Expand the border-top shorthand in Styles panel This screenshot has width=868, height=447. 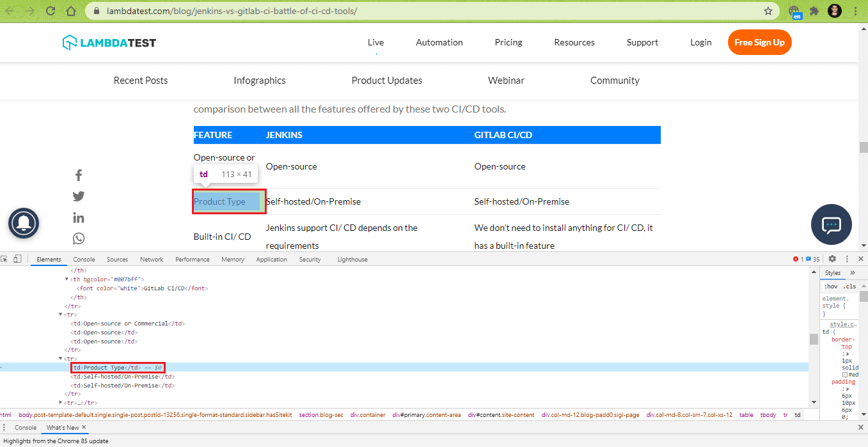pyautogui.click(x=848, y=353)
